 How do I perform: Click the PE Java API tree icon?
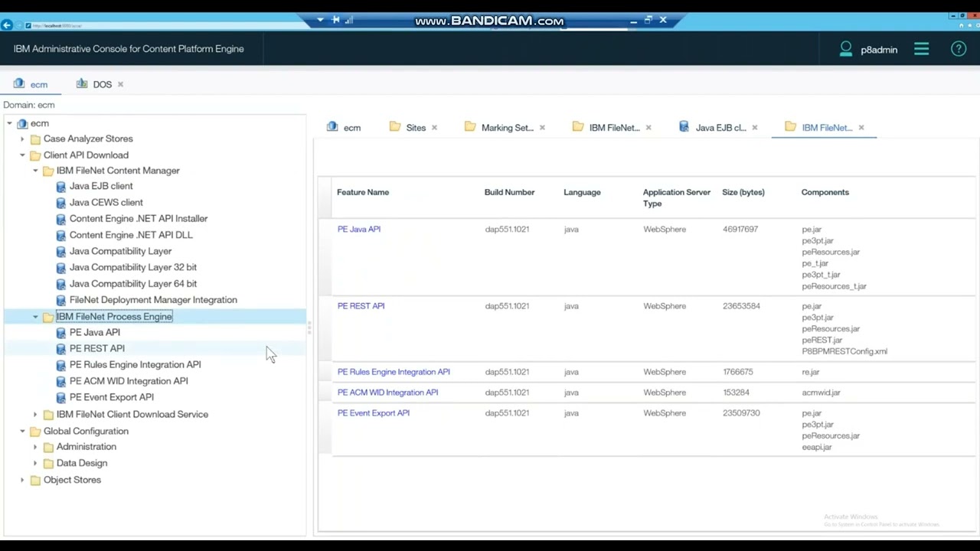(61, 333)
